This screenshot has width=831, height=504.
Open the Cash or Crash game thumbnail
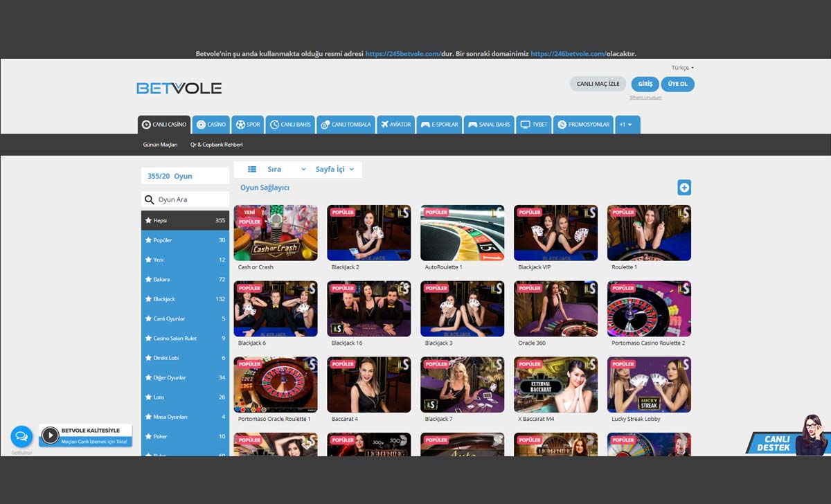276,233
